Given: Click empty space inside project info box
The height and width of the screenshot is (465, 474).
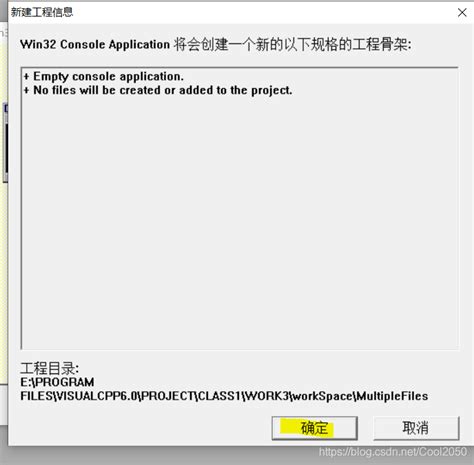Looking at the screenshot, I should tap(240, 220).
